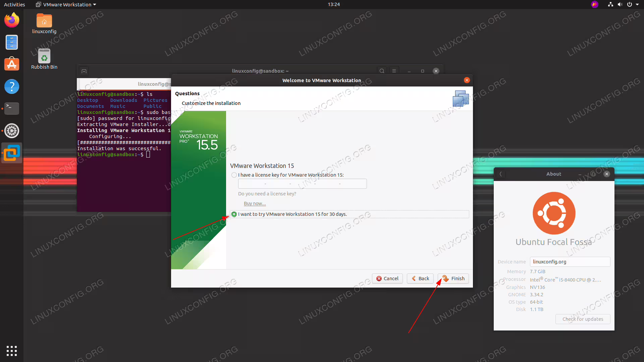The image size is (644, 362).
Task: Select the VMware Workstation dock icon
Action: tap(12, 153)
